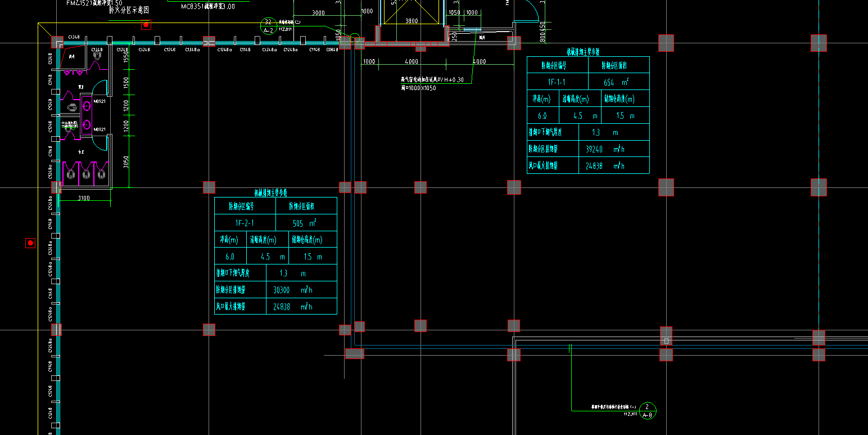Click the '24838' value in the 1F-2-1 table
868x435 pixels.
[281, 307]
